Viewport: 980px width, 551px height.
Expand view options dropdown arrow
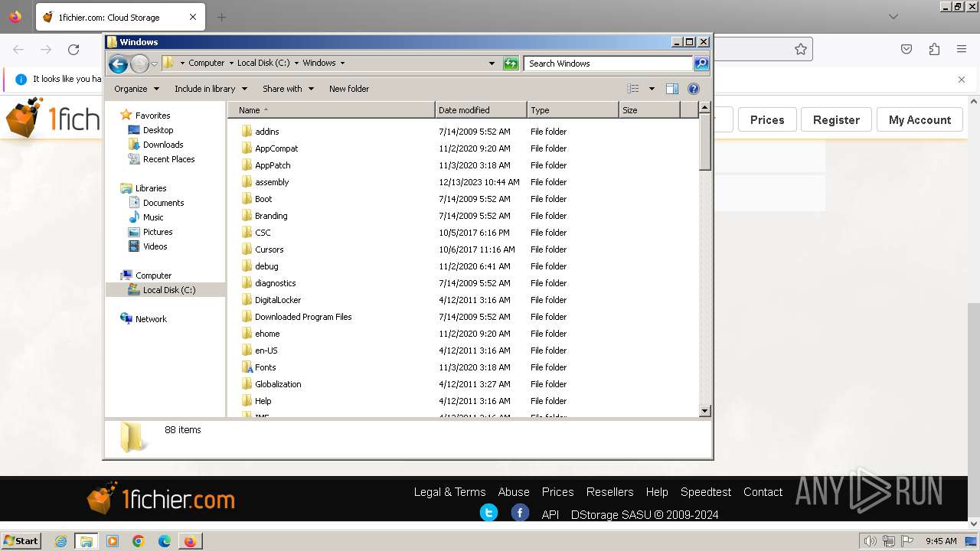point(652,89)
